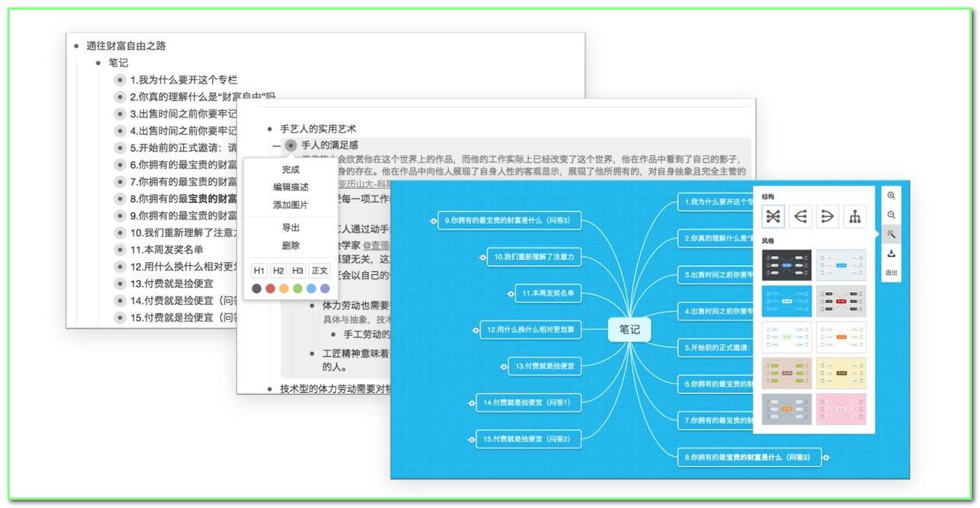
Task: Click the zoom-out magnifier icon
Action: pyautogui.click(x=892, y=216)
